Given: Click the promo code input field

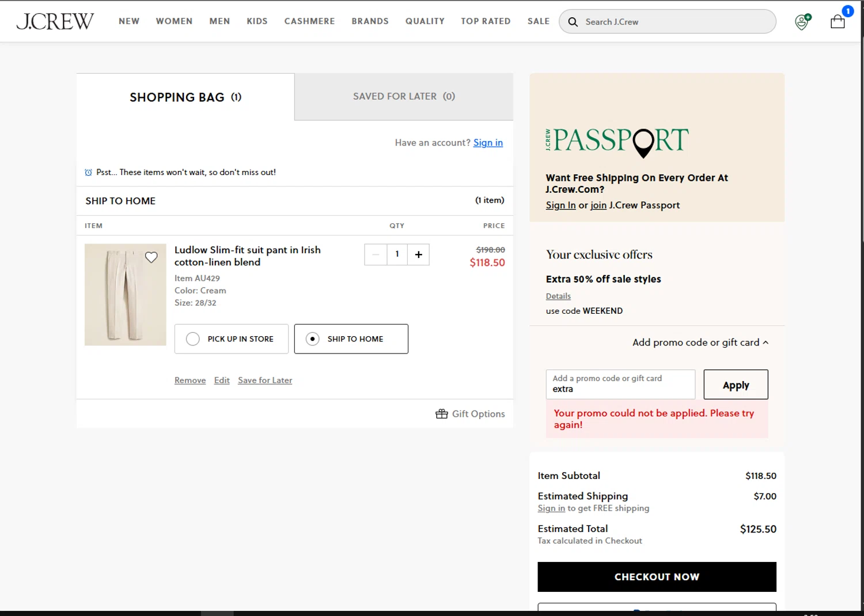Looking at the screenshot, I should point(620,385).
